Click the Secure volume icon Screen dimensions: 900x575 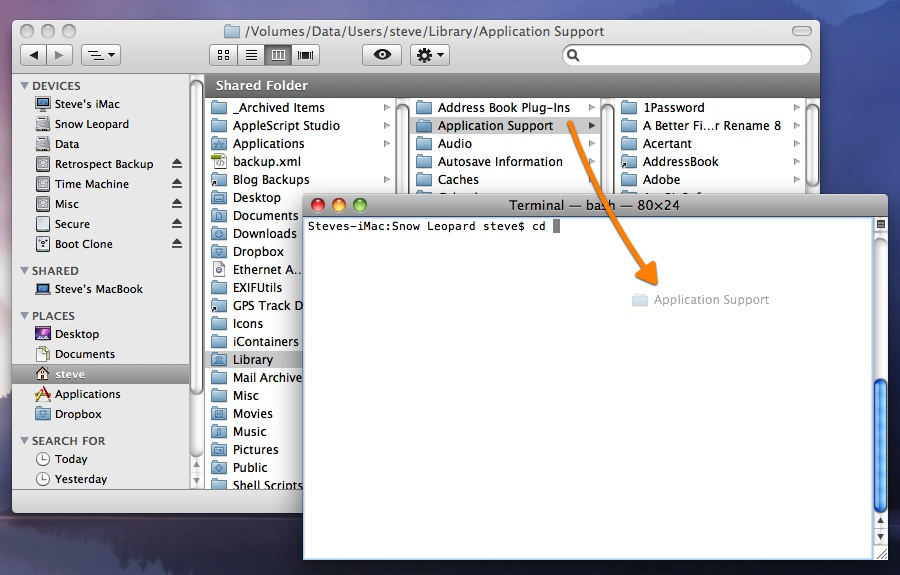pos(42,224)
